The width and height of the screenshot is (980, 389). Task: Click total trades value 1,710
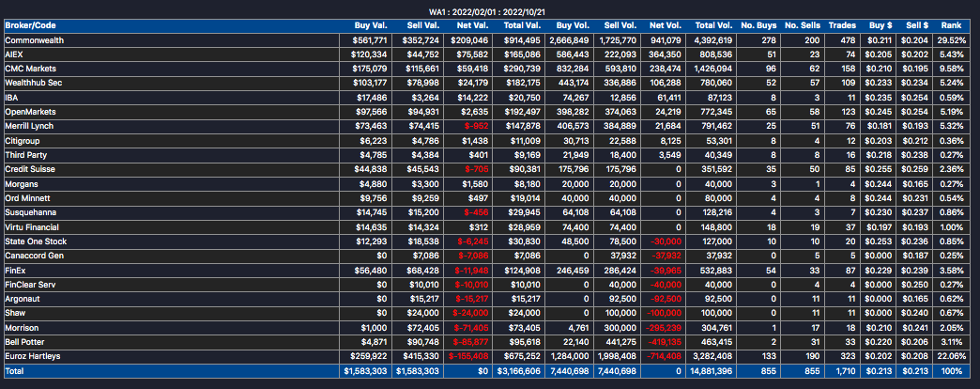848,371
